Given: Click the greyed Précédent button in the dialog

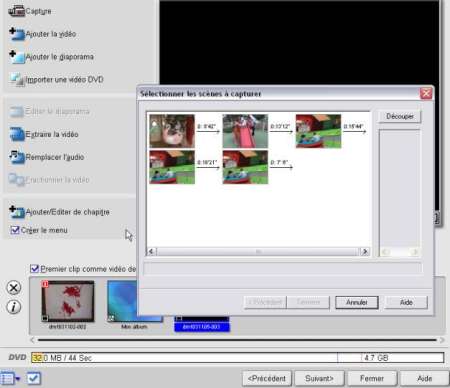Looking at the screenshot, I should (265, 302).
